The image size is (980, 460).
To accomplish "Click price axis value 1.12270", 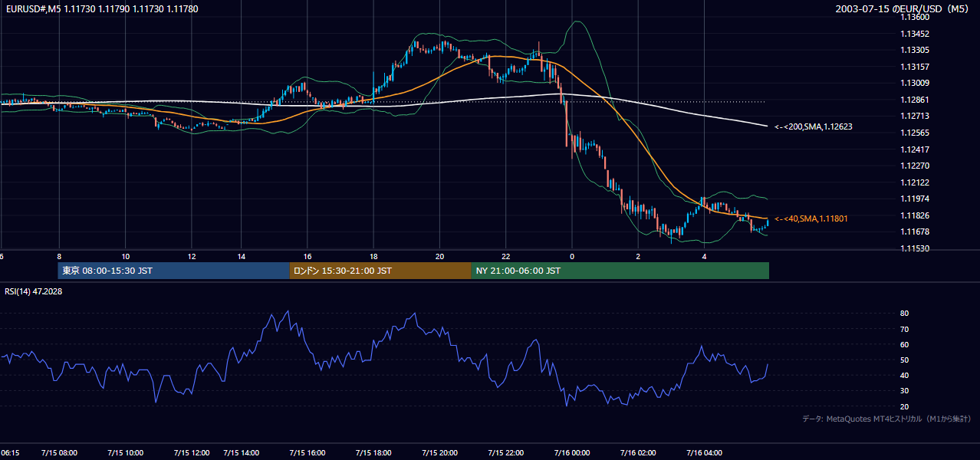I will (916, 166).
